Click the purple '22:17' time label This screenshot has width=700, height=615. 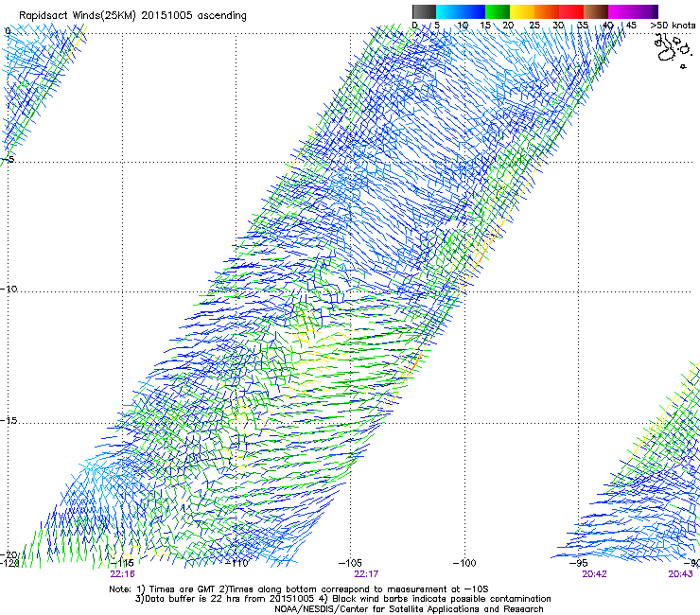pos(366,574)
